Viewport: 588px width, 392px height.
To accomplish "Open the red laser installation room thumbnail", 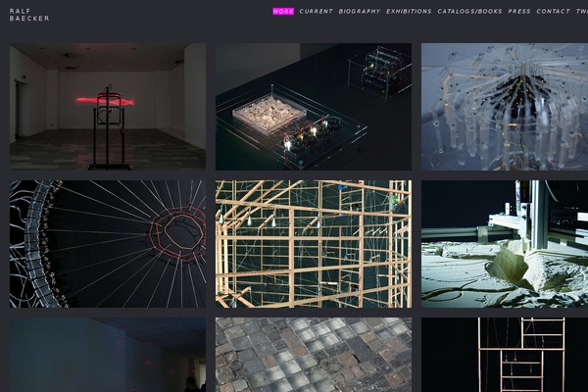I will click(108, 107).
